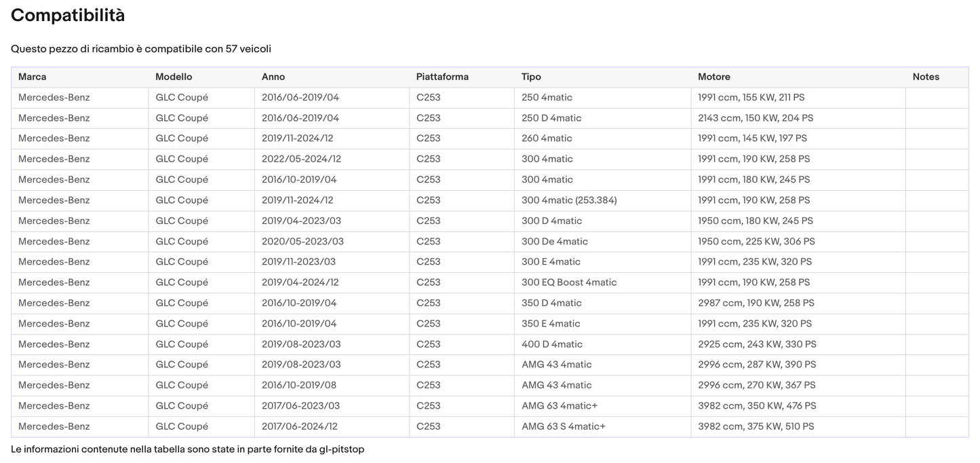This screenshot has width=980, height=463.
Task: Click year range 2022/05-2024/12
Action: [301, 159]
